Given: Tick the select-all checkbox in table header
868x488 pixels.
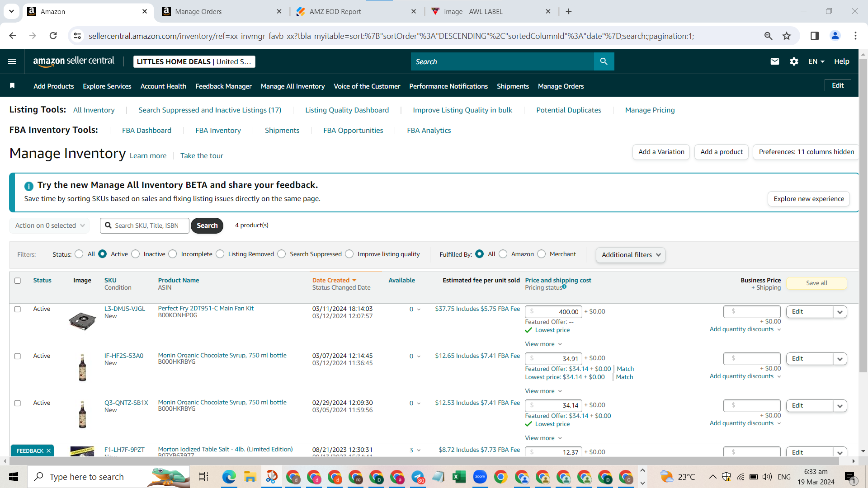Looking at the screenshot, I should coord(18,281).
